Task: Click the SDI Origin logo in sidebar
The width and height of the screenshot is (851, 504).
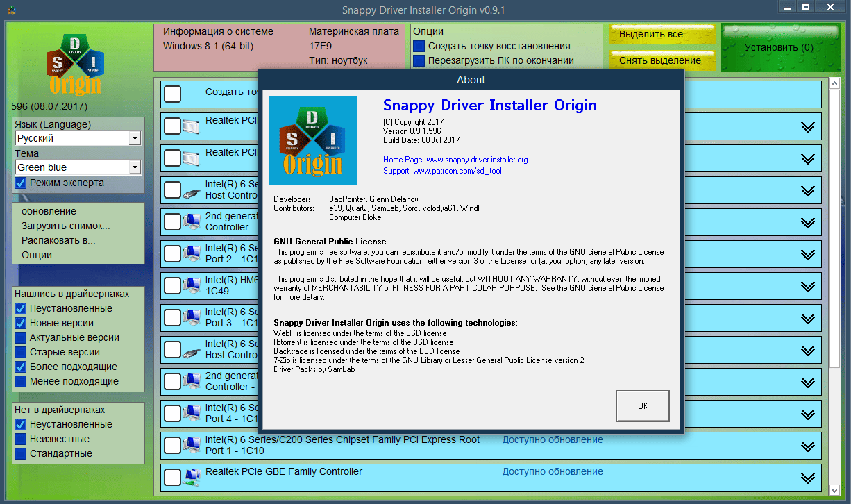Action: click(74, 63)
